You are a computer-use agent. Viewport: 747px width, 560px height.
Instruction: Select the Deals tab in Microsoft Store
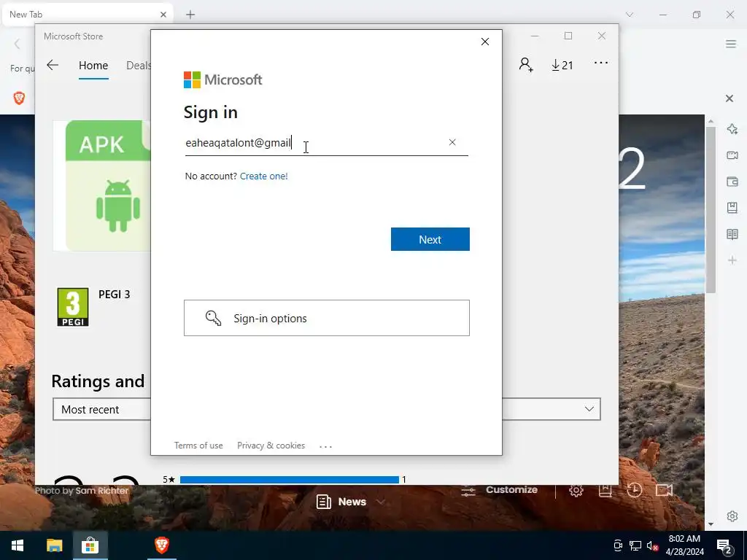coord(138,65)
